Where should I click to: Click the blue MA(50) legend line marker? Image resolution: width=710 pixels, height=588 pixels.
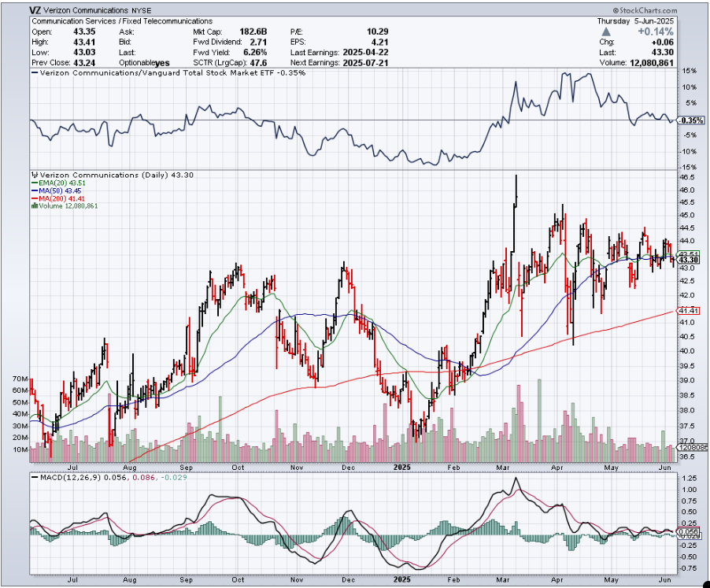pyautogui.click(x=35, y=191)
